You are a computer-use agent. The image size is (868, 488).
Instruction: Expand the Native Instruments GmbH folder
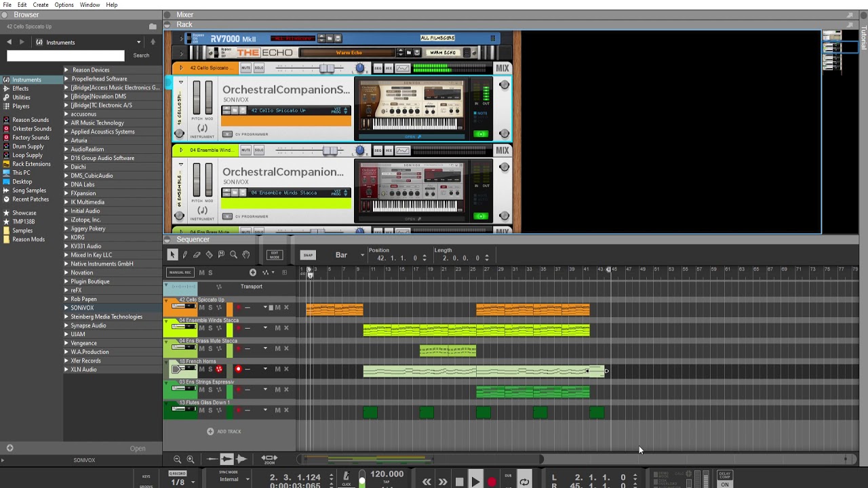click(66, 264)
